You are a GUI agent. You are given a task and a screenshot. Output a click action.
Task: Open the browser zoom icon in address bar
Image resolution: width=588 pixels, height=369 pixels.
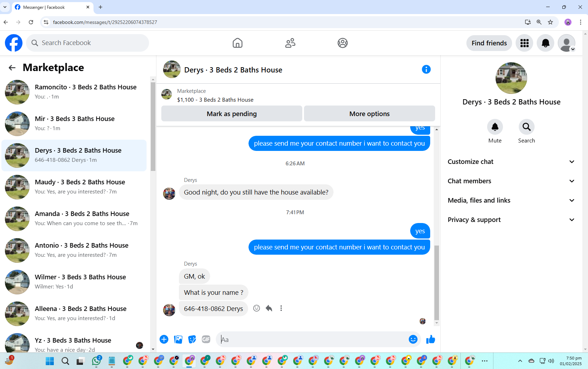tap(539, 22)
